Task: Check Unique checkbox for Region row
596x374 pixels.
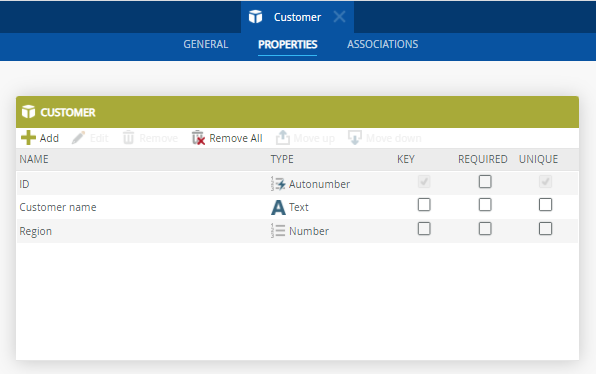Action: coord(545,229)
